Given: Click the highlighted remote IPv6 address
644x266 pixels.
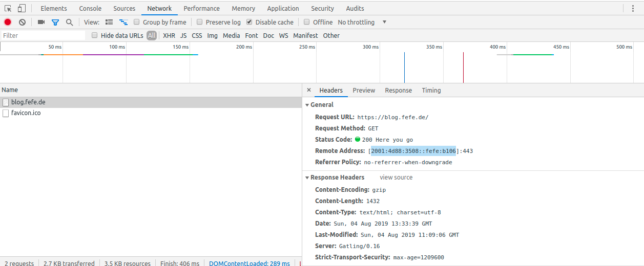Looking at the screenshot, I should pos(413,151).
